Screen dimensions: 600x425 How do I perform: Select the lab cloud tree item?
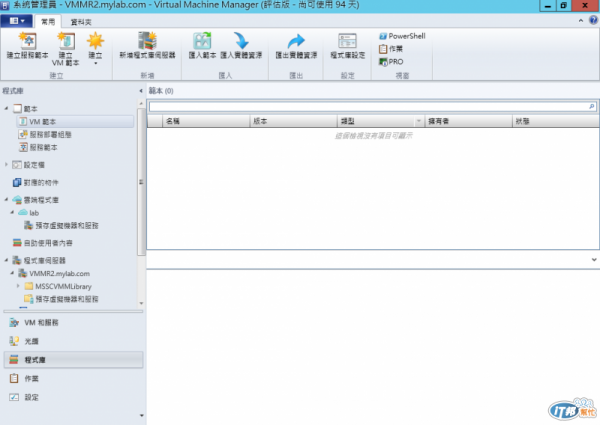click(x=29, y=213)
